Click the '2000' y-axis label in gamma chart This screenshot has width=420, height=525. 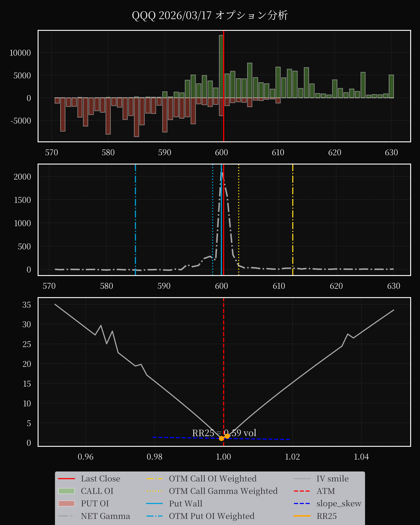point(22,177)
